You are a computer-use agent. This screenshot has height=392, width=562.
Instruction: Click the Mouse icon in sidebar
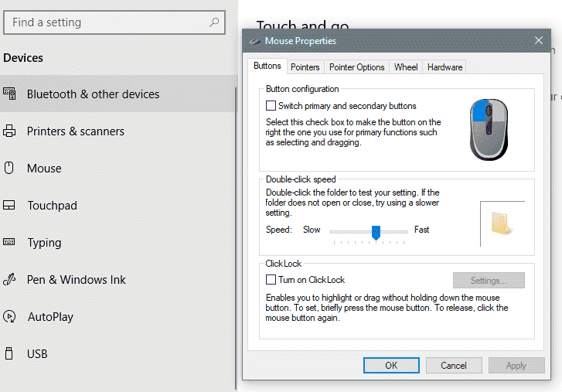pos(9,168)
